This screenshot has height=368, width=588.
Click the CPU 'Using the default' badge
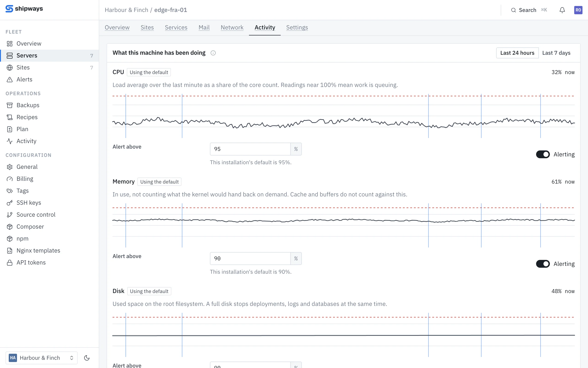pos(149,72)
